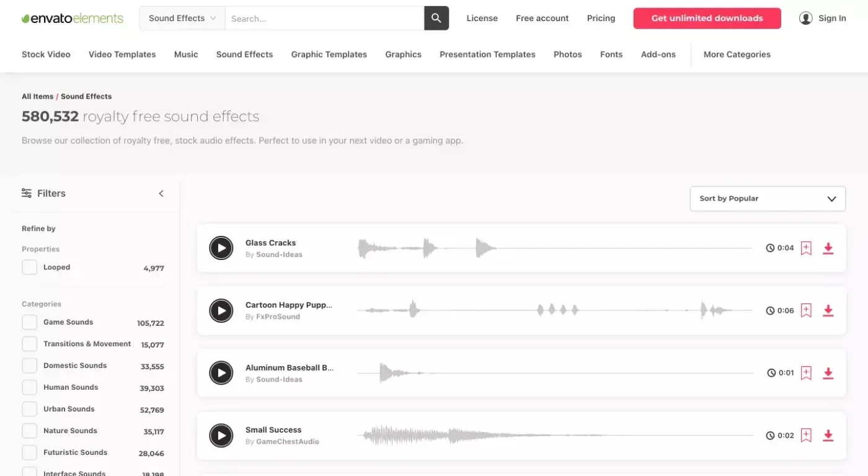Open author FxProSound profile
Viewport: 868px width, 476px height.
point(278,317)
